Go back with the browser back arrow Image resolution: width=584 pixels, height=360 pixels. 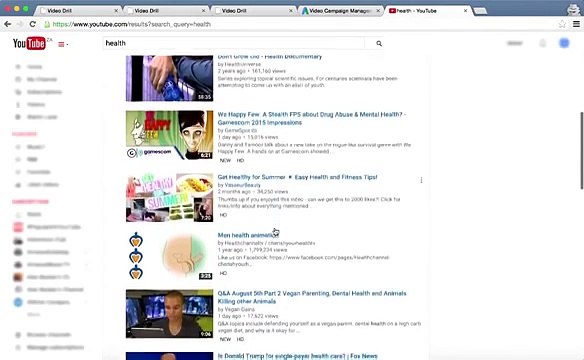coord(7,24)
